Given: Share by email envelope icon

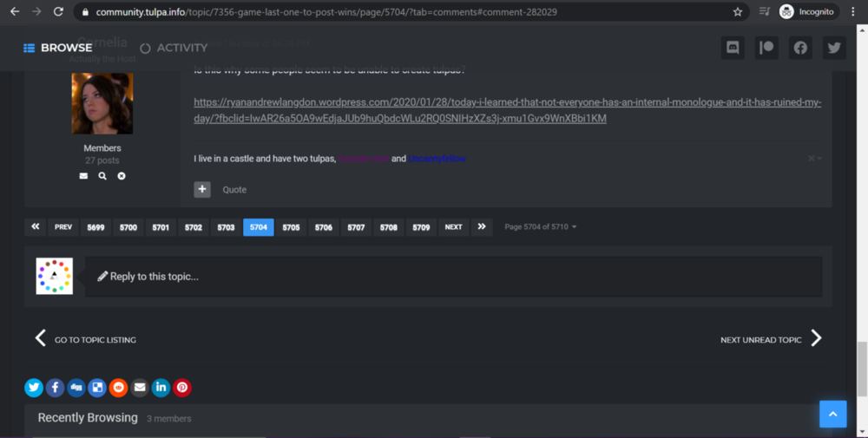Looking at the screenshot, I should coord(140,388).
